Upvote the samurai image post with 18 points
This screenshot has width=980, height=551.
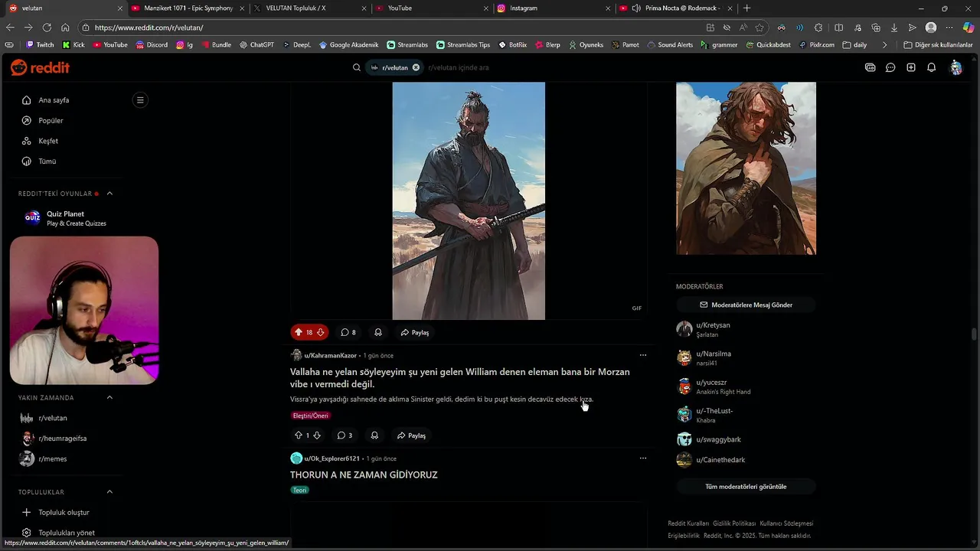coord(299,332)
